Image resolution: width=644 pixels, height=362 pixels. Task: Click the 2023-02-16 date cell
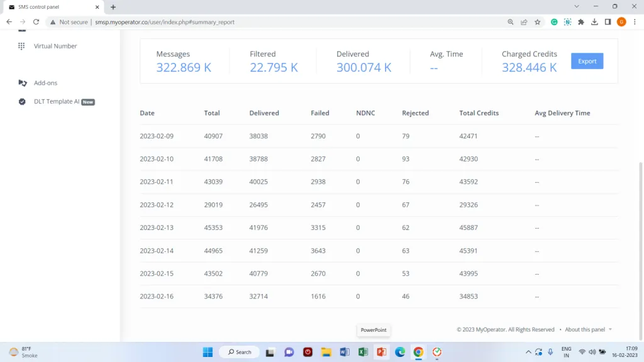pyautogui.click(x=157, y=297)
